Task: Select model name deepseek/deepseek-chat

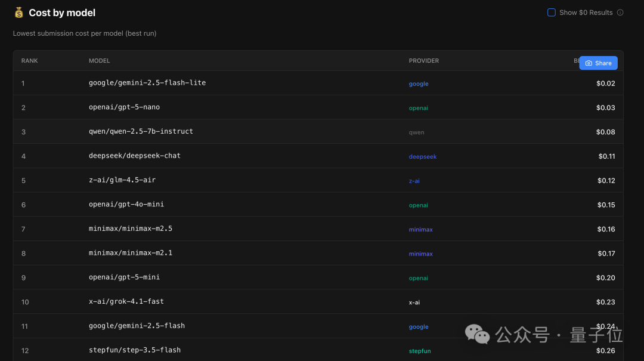Action: 135,155
